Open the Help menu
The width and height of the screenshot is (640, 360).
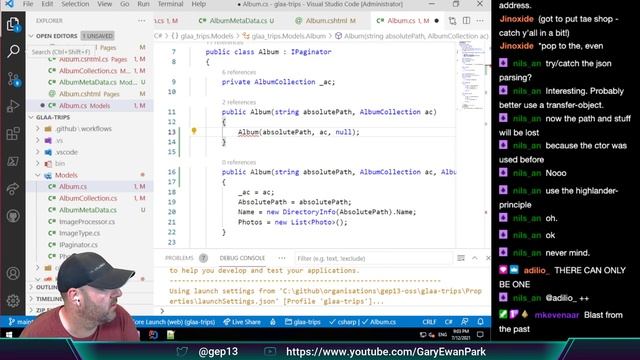coord(199,4)
